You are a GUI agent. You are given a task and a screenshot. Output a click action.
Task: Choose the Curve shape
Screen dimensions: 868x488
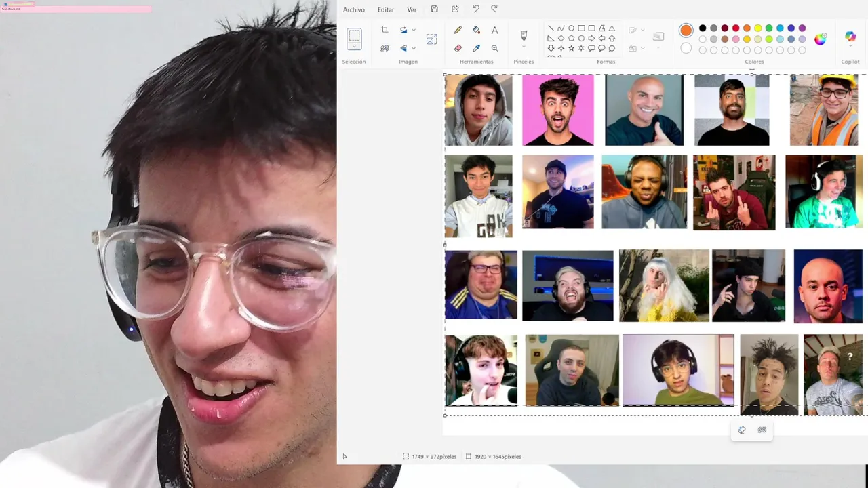561,28
